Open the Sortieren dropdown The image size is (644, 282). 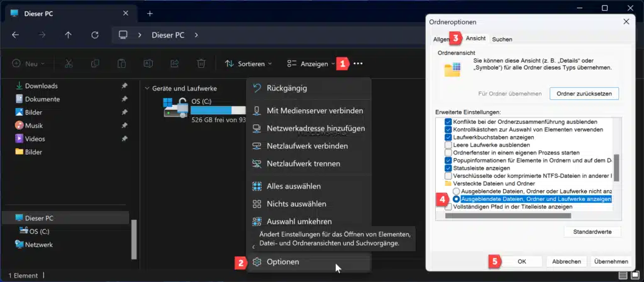248,63
